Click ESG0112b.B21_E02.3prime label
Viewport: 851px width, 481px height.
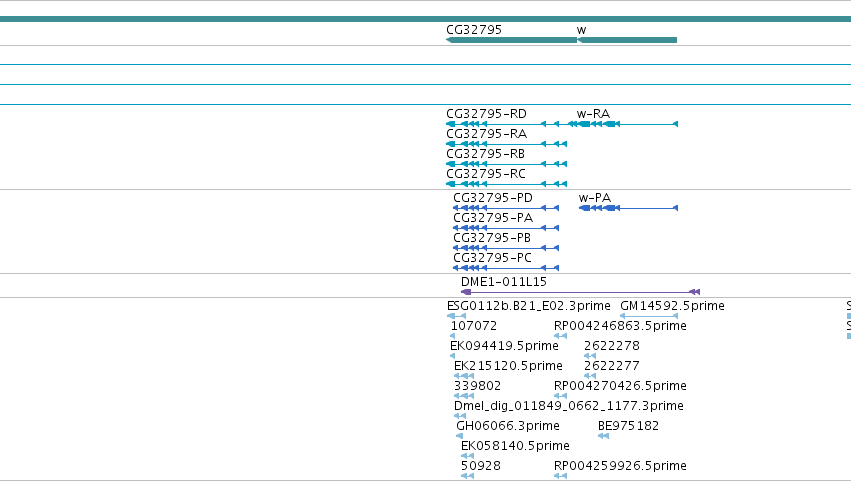click(x=529, y=306)
